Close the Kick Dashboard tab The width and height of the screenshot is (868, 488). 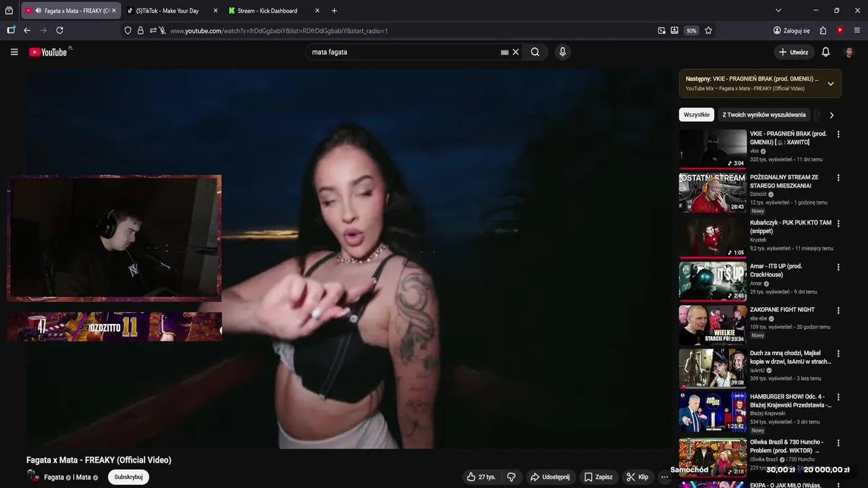(x=317, y=11)
